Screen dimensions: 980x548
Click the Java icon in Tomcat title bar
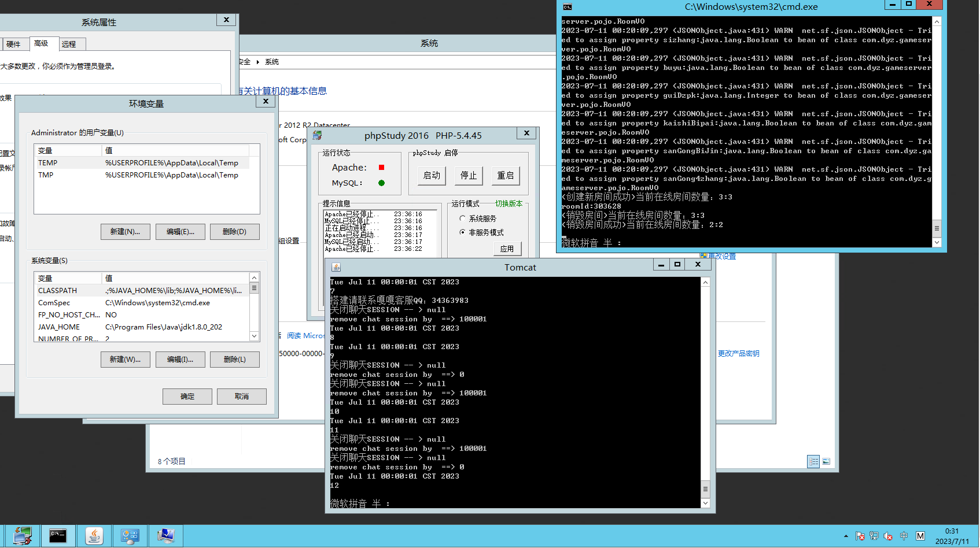336,267
